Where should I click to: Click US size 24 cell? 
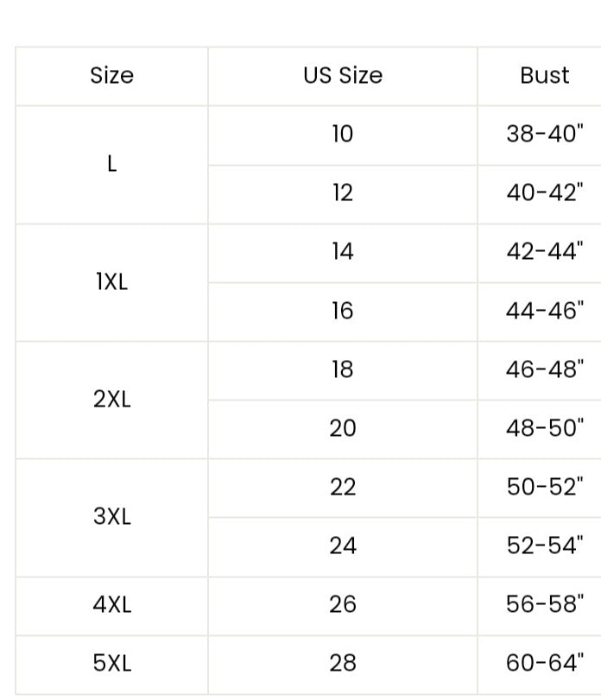click(x=342, y=545)
